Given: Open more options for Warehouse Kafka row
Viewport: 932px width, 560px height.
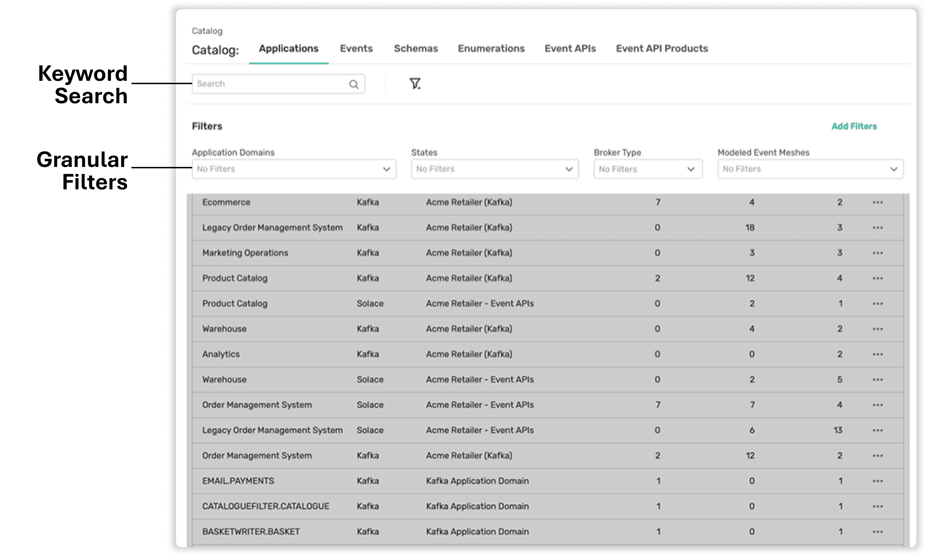Looking at the screenshot, I should [x=877, y=329].
